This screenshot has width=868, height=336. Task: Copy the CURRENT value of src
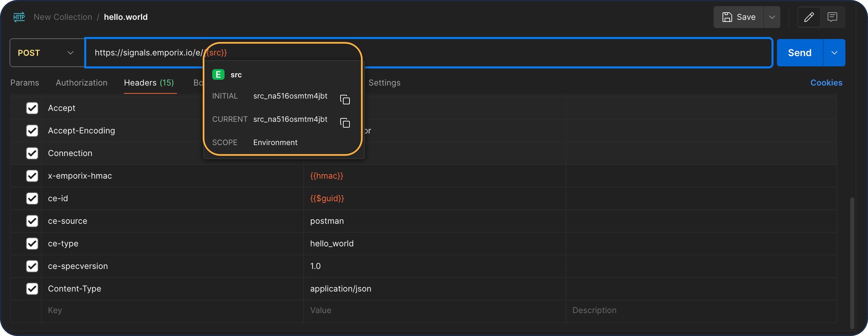(x=345, y=123)
